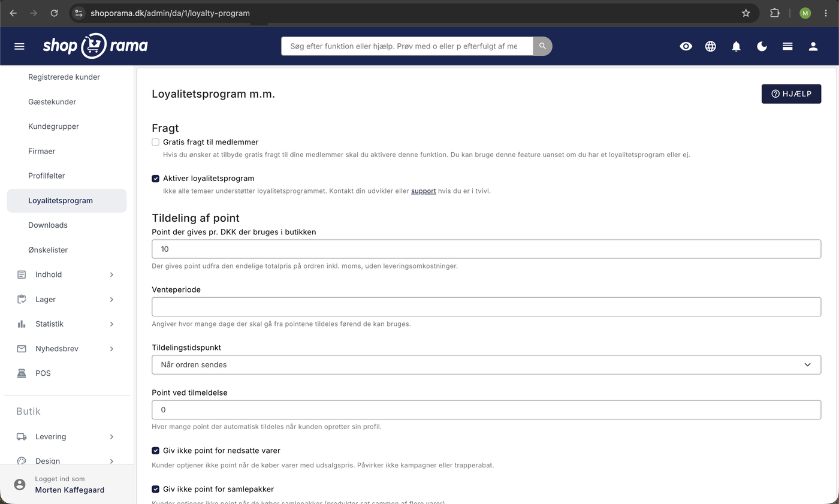This screenshot has height=504, width=839.
Task: Open the notifications bell
Action: coord(736,46)
